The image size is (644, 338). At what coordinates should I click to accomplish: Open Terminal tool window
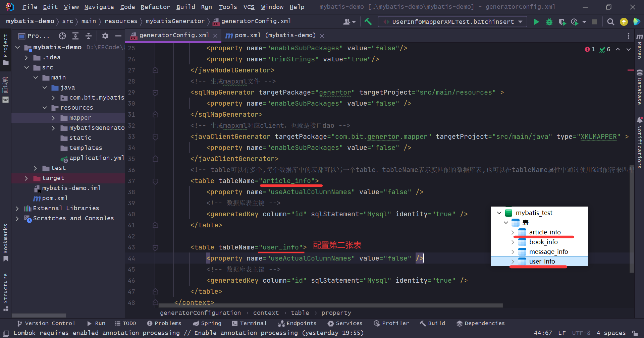(249, 323)
